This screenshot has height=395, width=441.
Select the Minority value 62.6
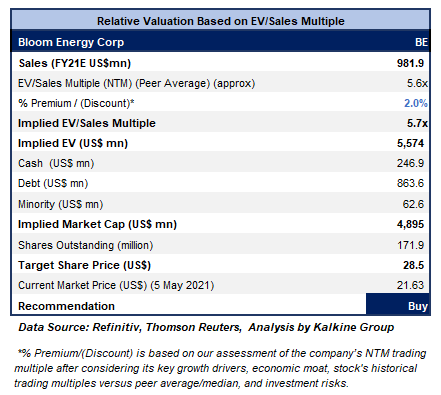pyautogui.click(x=413, y=204)
